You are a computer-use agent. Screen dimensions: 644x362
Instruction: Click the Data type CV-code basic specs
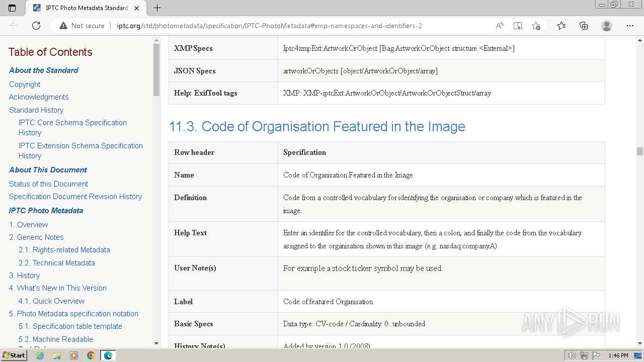(354, 324)
